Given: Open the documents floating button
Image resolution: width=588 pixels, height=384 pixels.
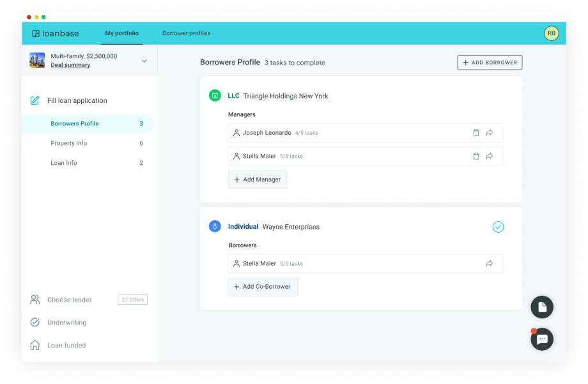Looking at the screenshot, I should coord(542,307).
